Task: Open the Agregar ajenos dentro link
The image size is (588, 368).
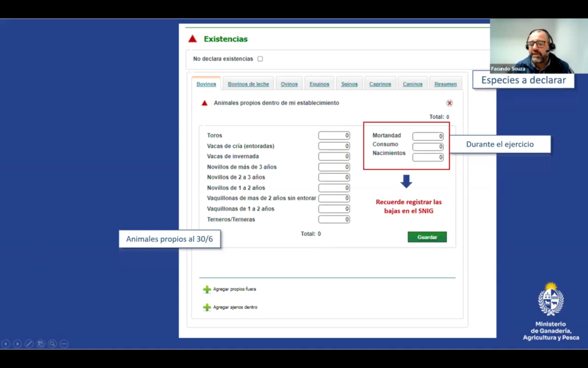Action: [235, 307]
